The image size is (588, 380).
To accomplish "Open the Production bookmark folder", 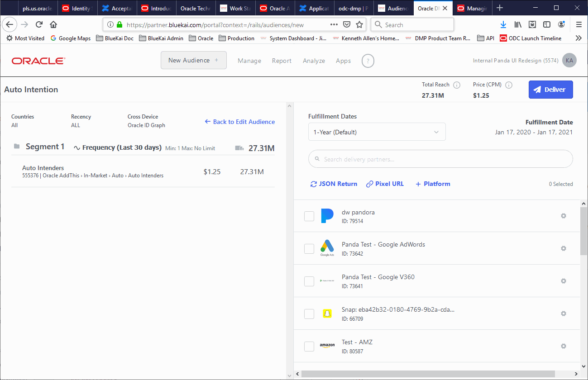I will [236, 38].
